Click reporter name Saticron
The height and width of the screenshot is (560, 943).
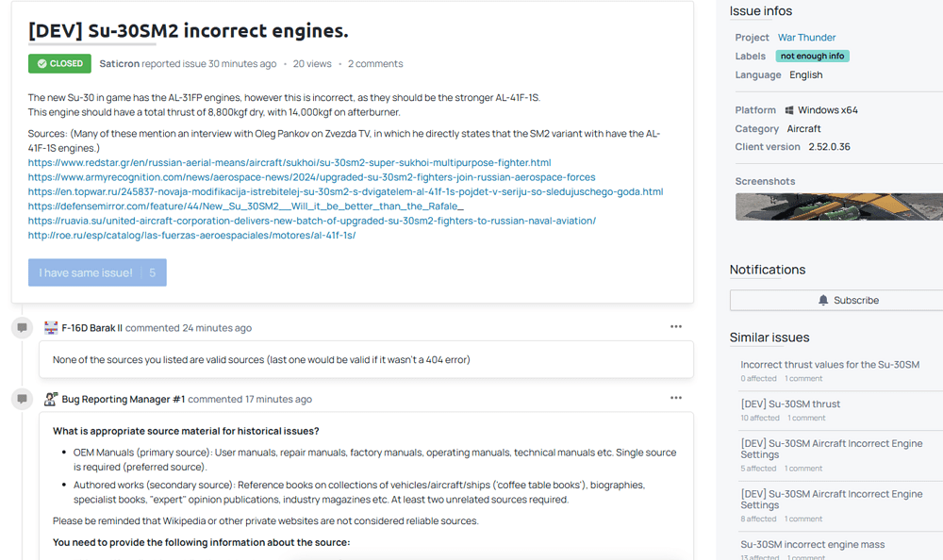(x=119, y=64)
